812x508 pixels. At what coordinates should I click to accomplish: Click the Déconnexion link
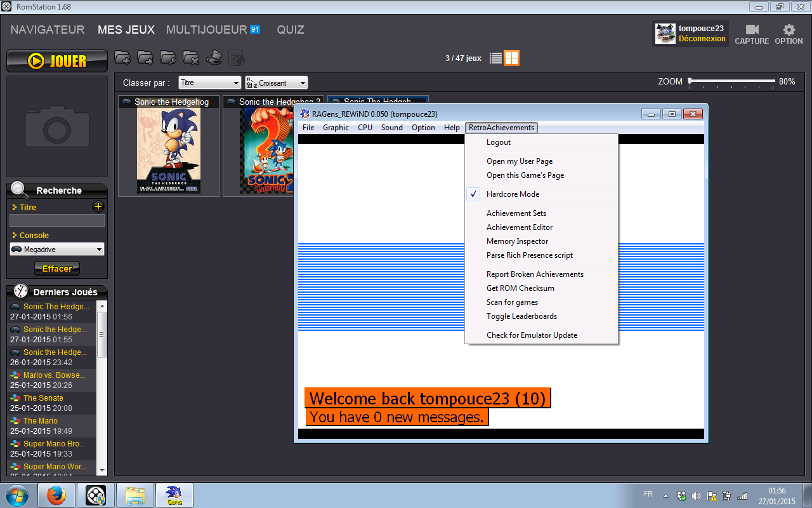(x=702, y=39)
